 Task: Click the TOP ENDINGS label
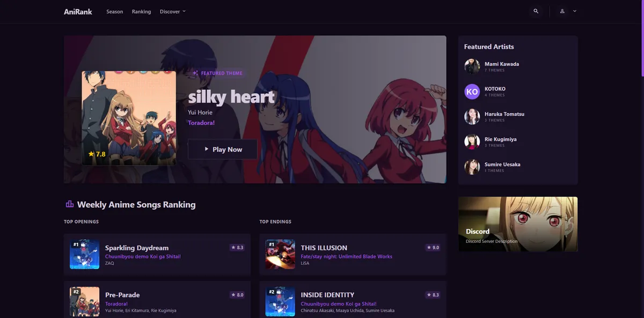[x=275, y=222]
